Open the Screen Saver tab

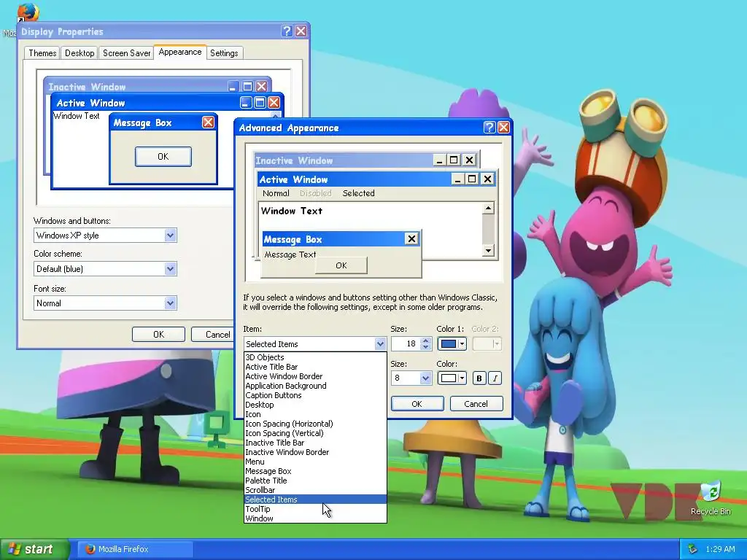tap(127, 52)
